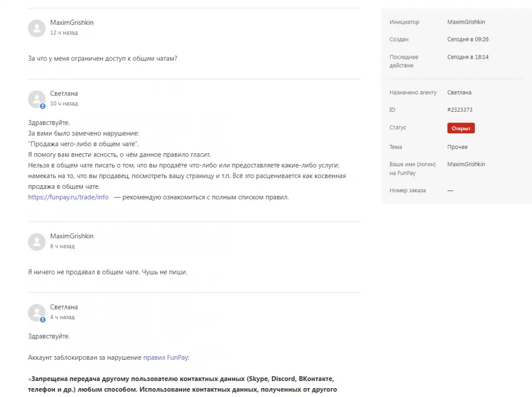
Task: Click FunPay login value MaximGrishkin in sidebar
Action: tap(466, 164)
